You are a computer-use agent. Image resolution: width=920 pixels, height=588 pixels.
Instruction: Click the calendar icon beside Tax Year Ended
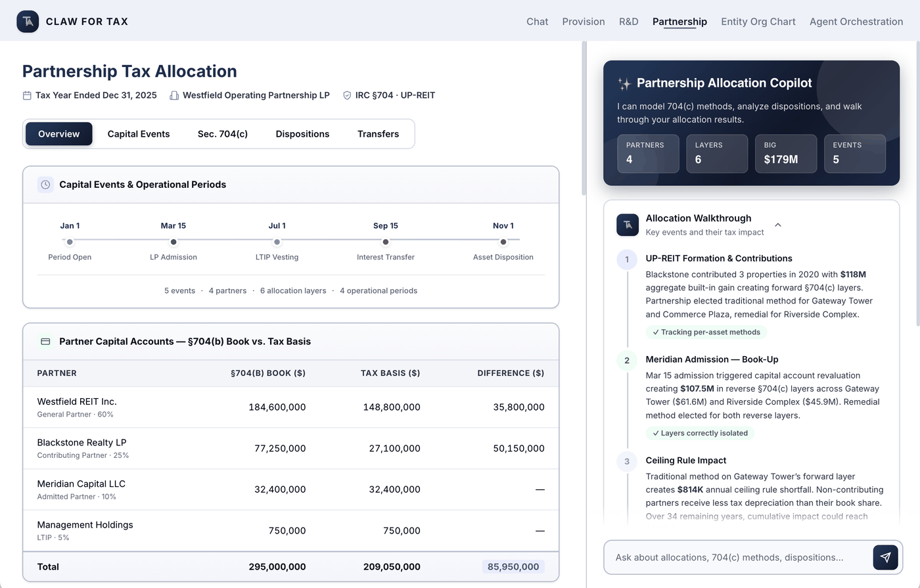[x=27, y=95]
